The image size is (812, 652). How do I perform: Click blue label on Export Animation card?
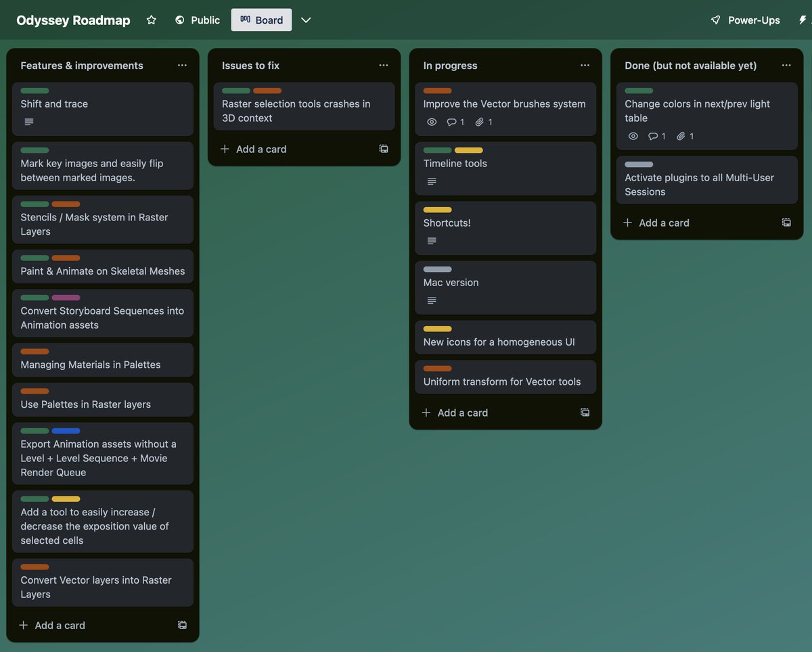[66, 431]
